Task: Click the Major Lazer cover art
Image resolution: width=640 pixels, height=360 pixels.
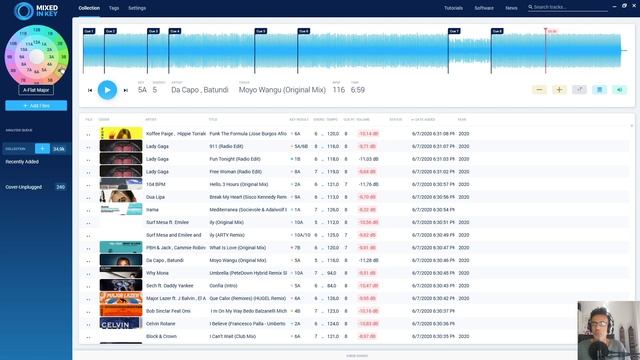Action: point(121,298)
